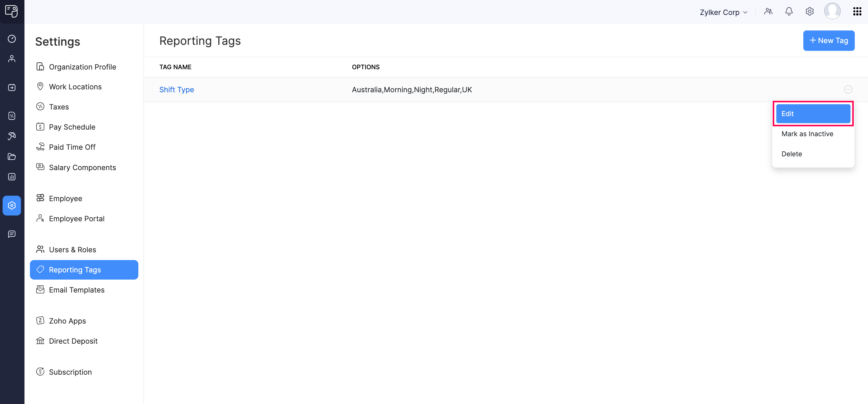Viewport: 868px width, 404px height.
Task: Open Employee Portal settings
Action: click(x=84, y=218)
